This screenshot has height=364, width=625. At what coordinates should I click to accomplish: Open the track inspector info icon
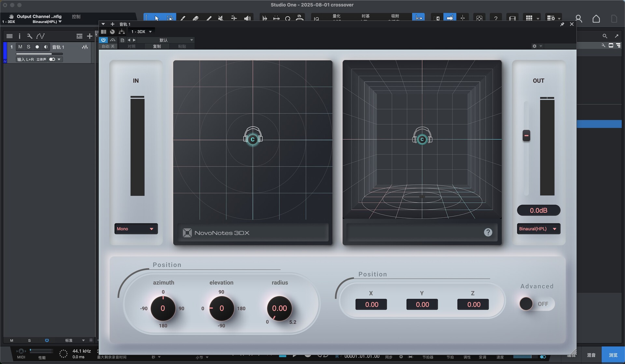tap(19, 36)
